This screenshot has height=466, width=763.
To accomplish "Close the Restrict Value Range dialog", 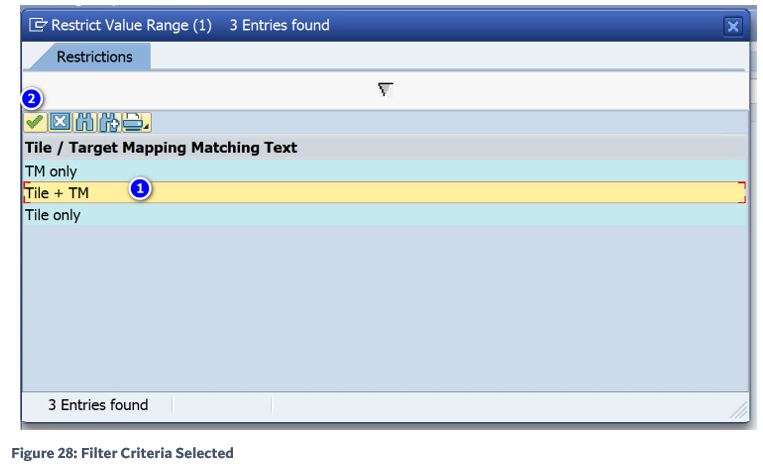I will (733, 26).
